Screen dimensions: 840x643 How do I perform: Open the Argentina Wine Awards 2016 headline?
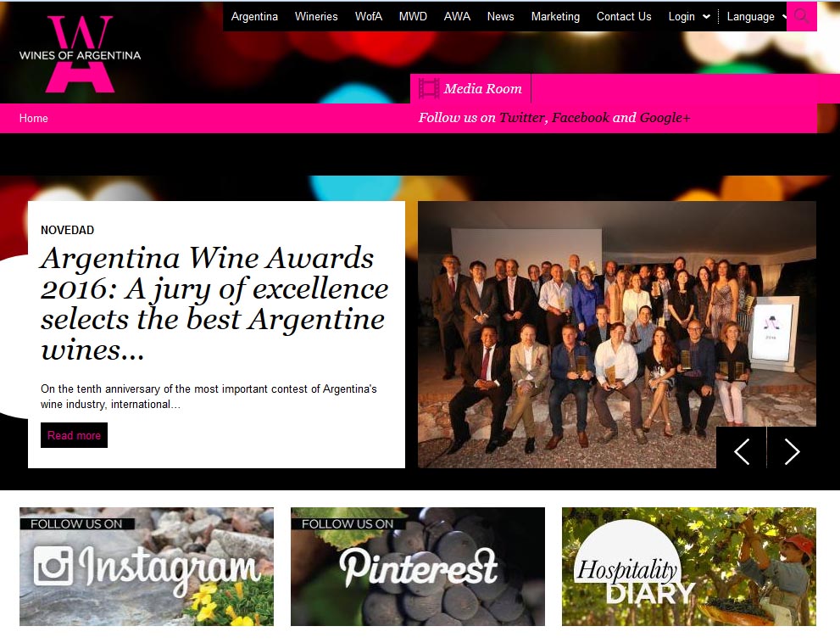point(214,304)
